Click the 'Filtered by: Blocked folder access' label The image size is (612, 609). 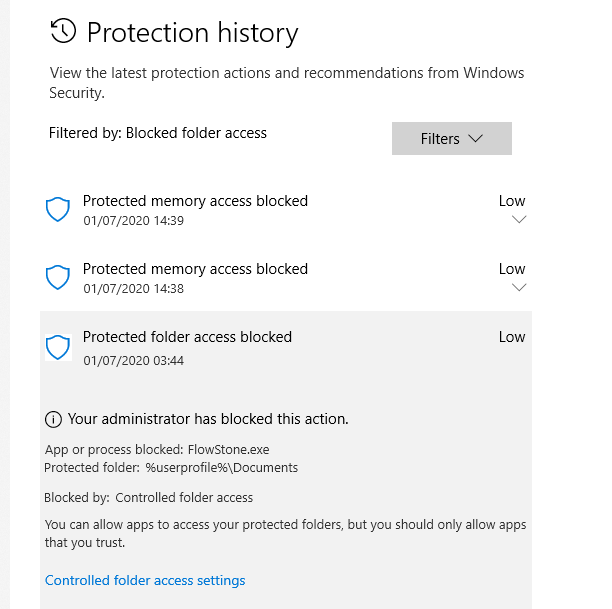click(158, 132)
